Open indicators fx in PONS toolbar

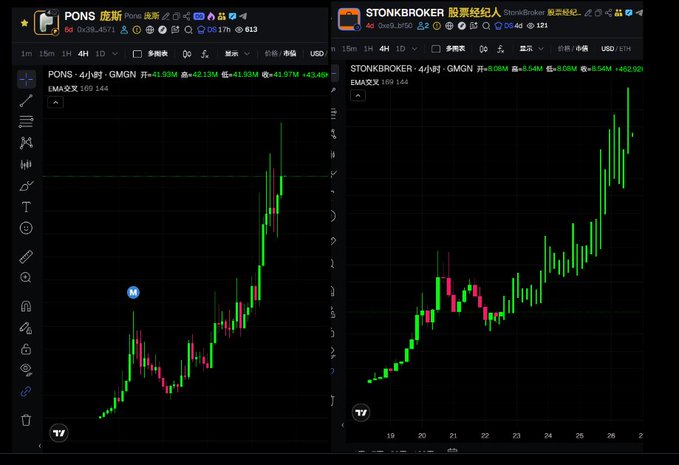point(205,54)
